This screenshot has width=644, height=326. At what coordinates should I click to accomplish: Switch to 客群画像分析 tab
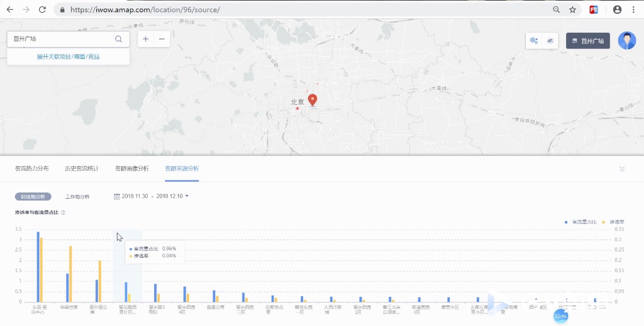[x=132, y=168]
